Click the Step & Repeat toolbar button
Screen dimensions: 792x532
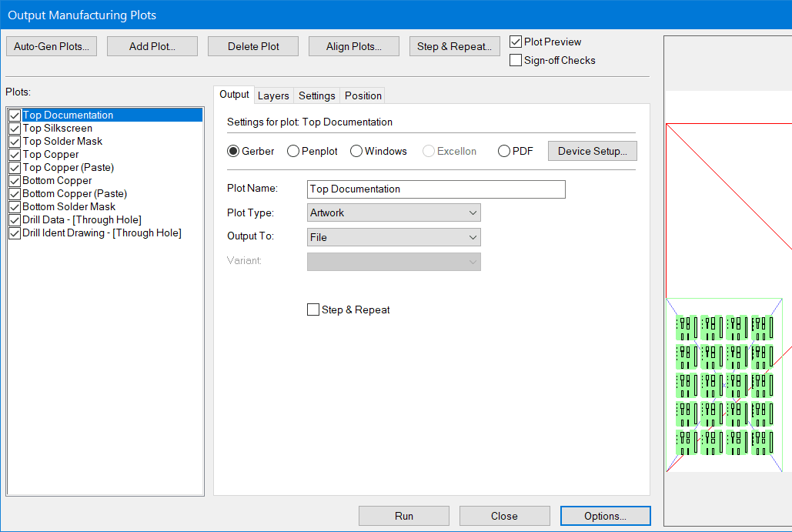455,46
